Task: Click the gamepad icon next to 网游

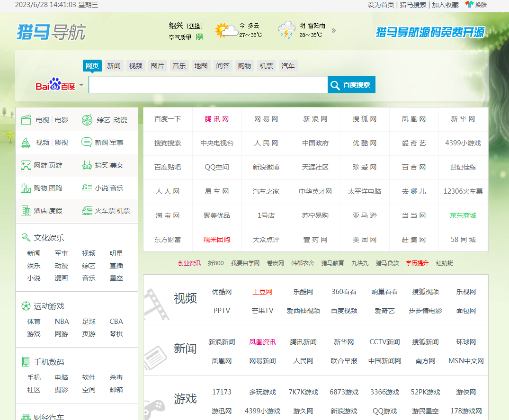Action: click(26, 165)
